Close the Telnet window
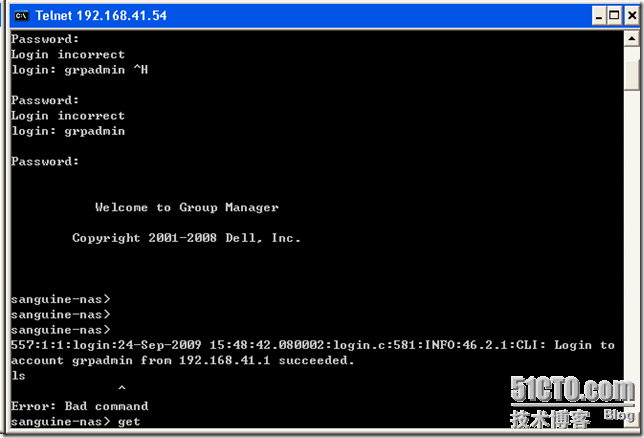 pos(632,16)
